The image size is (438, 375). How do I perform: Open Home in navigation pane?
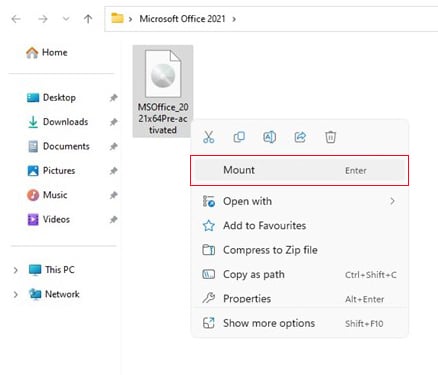point(47,52)
